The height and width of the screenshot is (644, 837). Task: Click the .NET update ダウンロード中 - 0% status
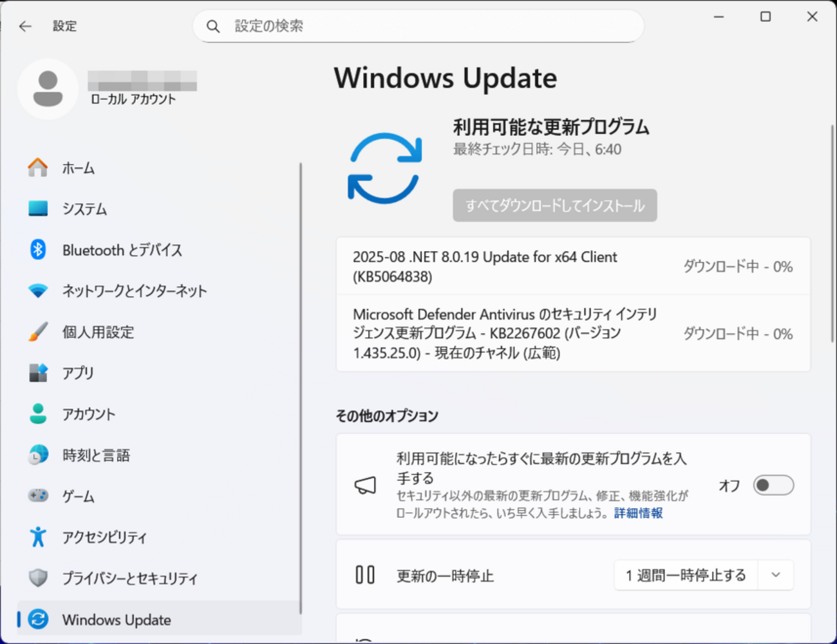[x=738, y=267]
